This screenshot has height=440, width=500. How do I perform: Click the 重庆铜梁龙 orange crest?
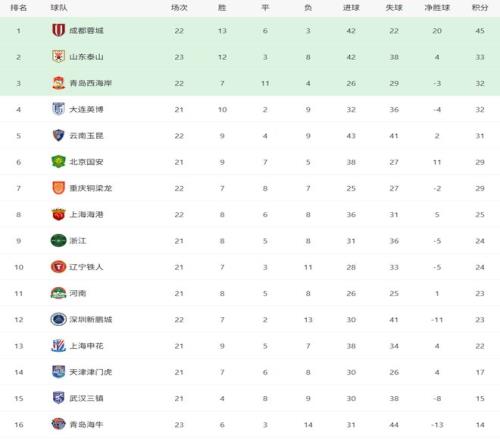[58, 188]
